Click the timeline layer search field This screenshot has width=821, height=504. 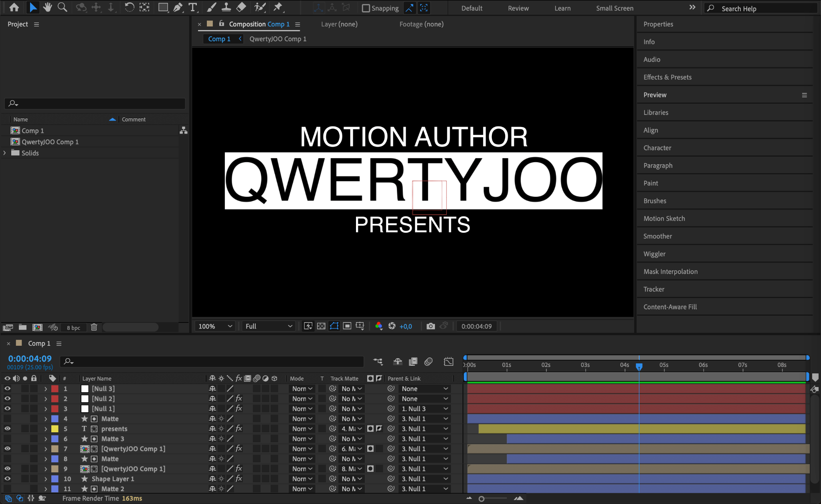(x=212, y=361)
